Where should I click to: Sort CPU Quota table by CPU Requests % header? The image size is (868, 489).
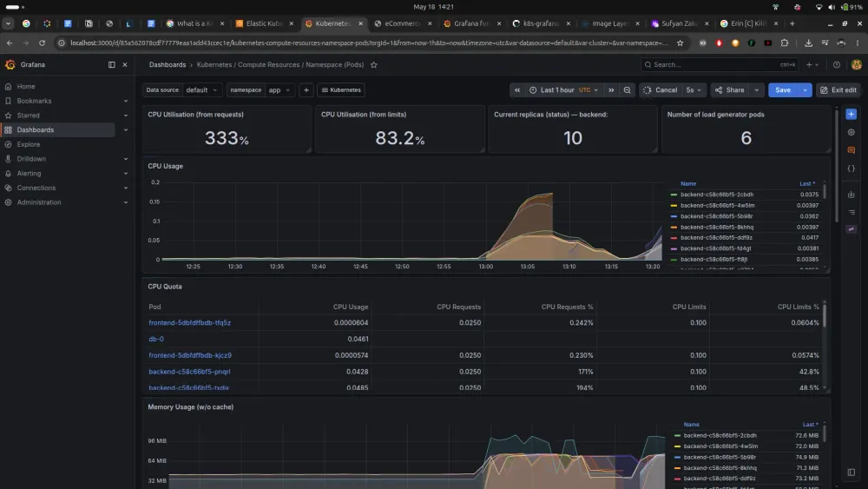pyautogui.click(x=567, y=307)
